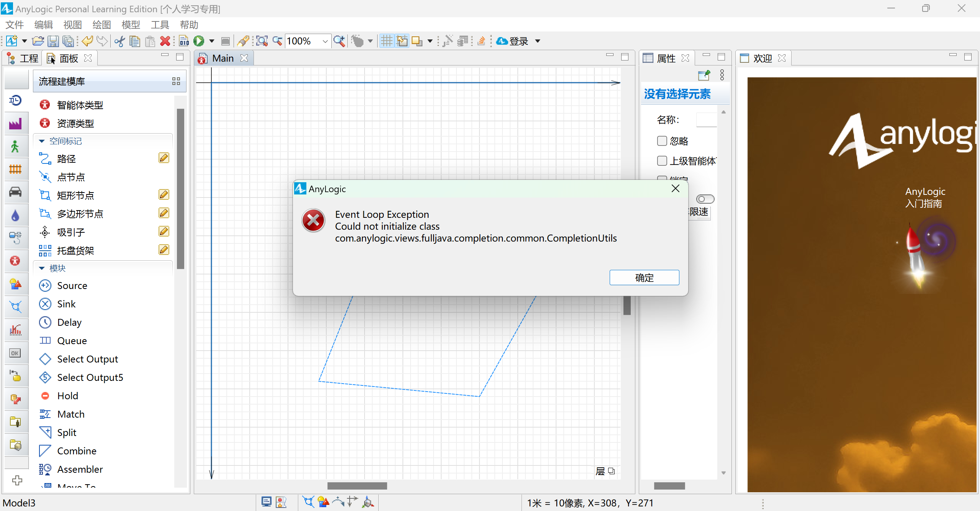Check the 忽略 checkbox

pyautogui.click(x=662, y=141)
